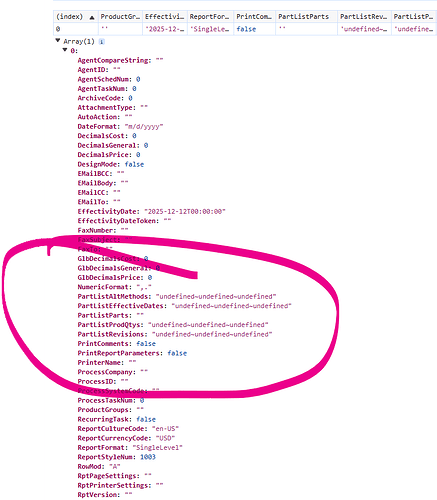Select the PartListRev... column header
The height and width of the screenshot is (500, 437).
364,17
